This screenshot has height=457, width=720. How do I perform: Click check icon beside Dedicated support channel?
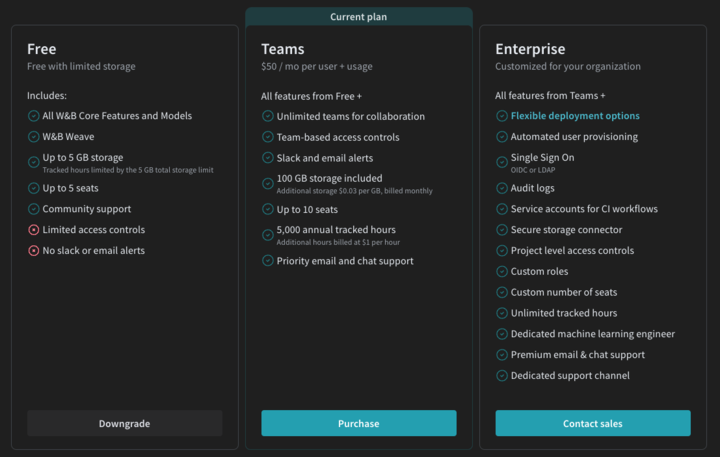[x=502, y=376]
